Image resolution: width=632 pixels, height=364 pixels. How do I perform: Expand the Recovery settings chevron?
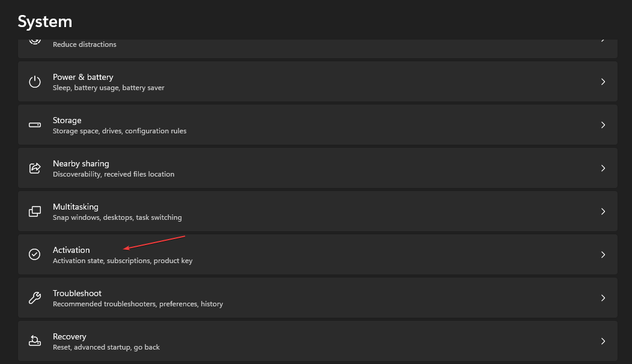click(x=603, y=341)
